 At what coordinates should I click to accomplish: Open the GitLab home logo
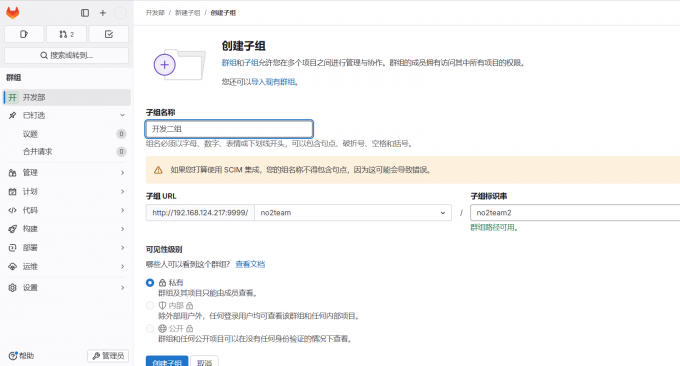tap(13, 13)
